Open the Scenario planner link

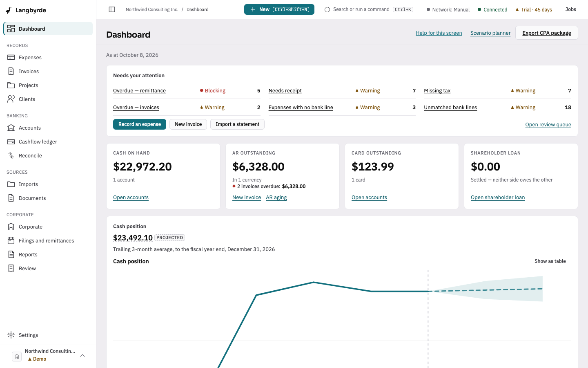pos(490,33)
